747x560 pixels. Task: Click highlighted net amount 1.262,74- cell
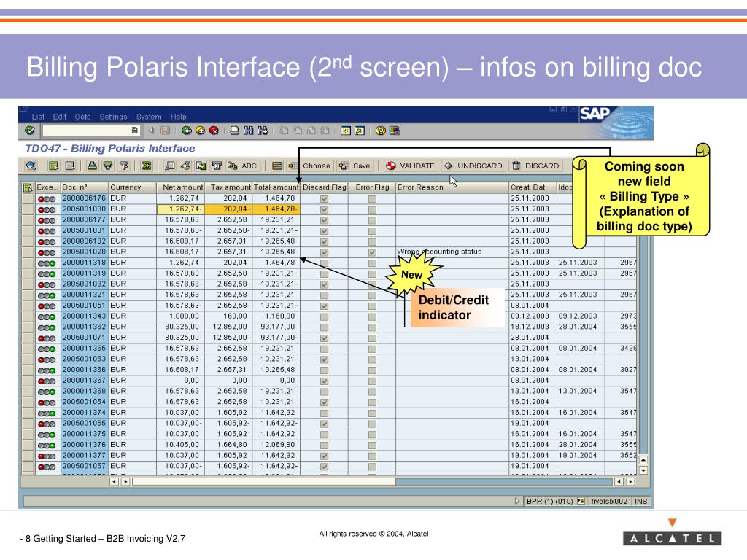click(x=181, y=209)
